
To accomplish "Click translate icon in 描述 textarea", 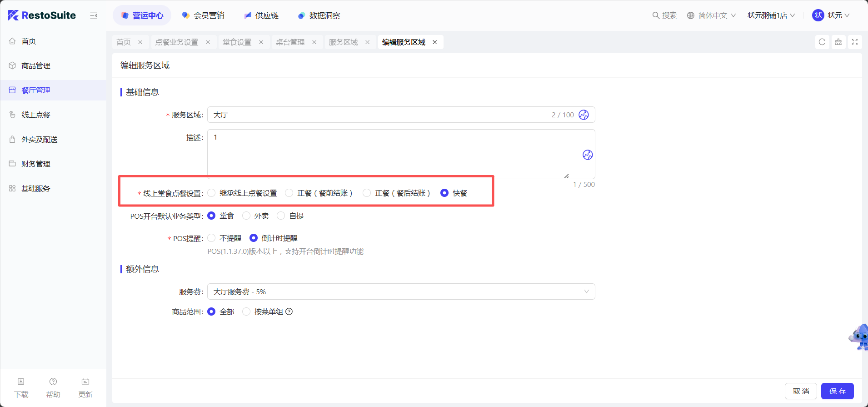I will (x=587, y=155).
